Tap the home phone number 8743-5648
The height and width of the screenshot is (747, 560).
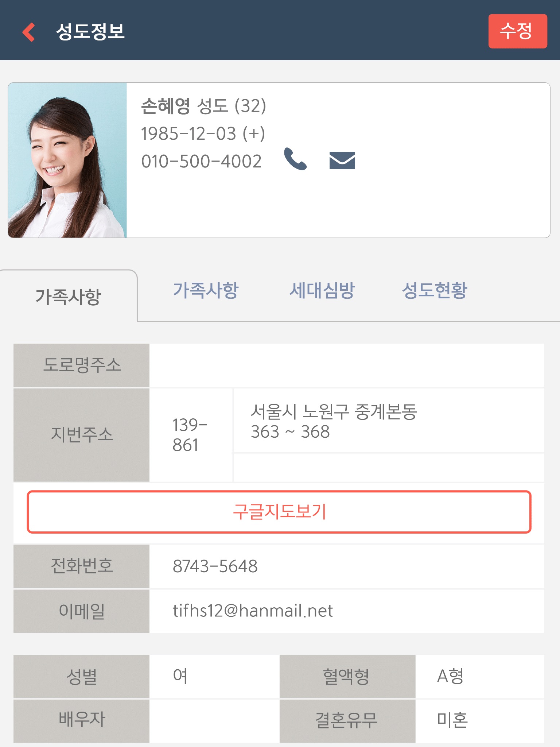pos(215,566)
